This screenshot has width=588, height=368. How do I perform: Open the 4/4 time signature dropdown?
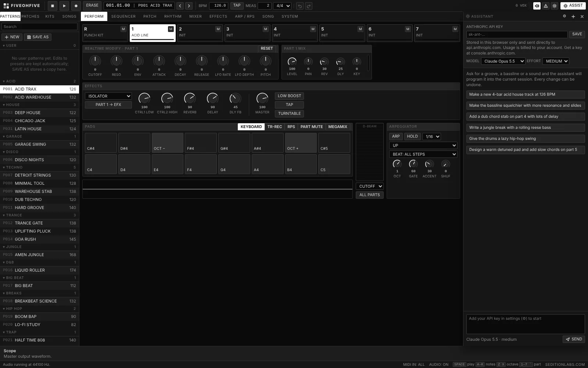pyautogui.click(x=282, y=6)
